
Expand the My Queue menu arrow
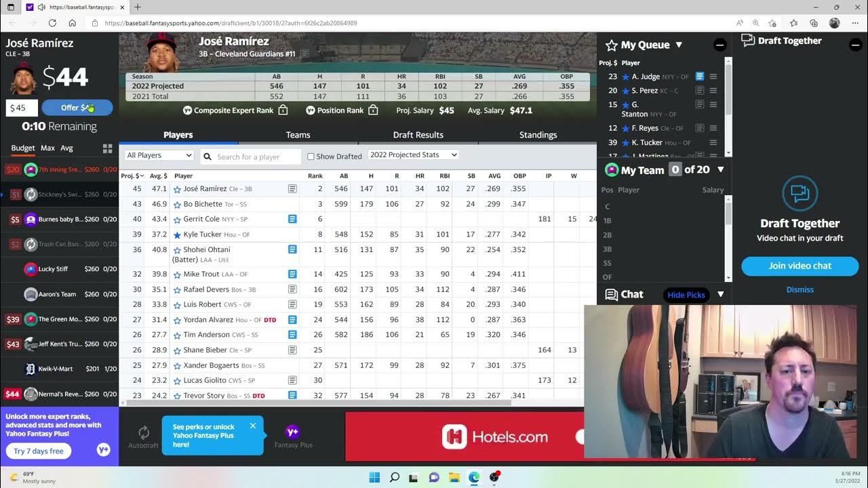coord(679,45)
